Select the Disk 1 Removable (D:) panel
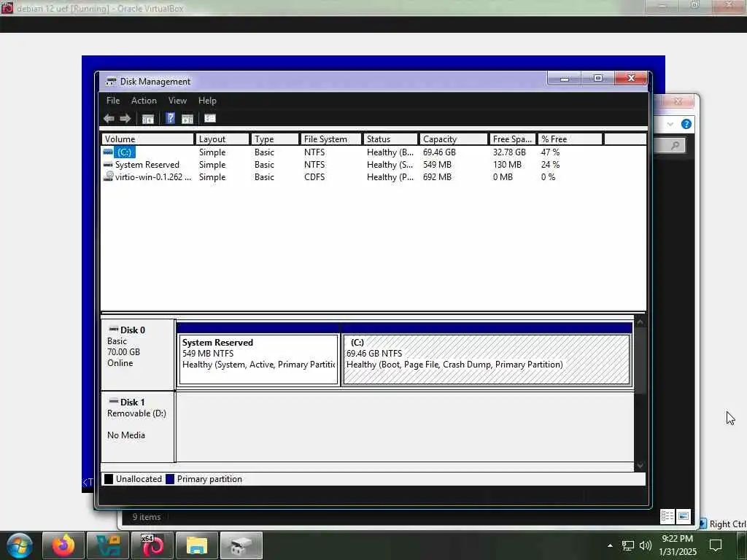 pyautogui.click(x=138, y=427)
